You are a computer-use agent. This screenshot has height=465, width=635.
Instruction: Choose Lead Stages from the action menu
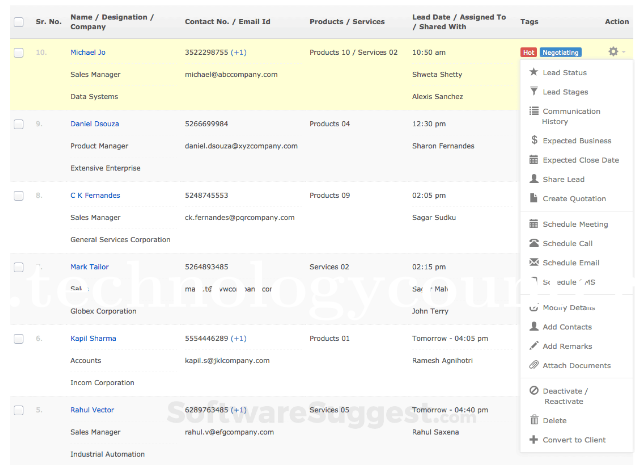click(565, 92)
